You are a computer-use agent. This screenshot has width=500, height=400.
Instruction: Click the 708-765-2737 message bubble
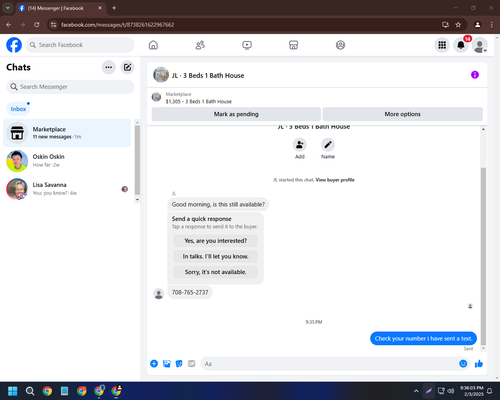[190, 292]
